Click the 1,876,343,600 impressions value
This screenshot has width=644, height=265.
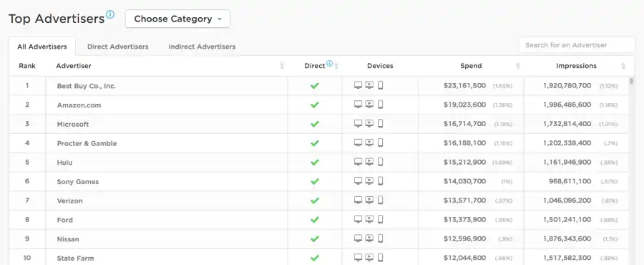pos(567,238)
